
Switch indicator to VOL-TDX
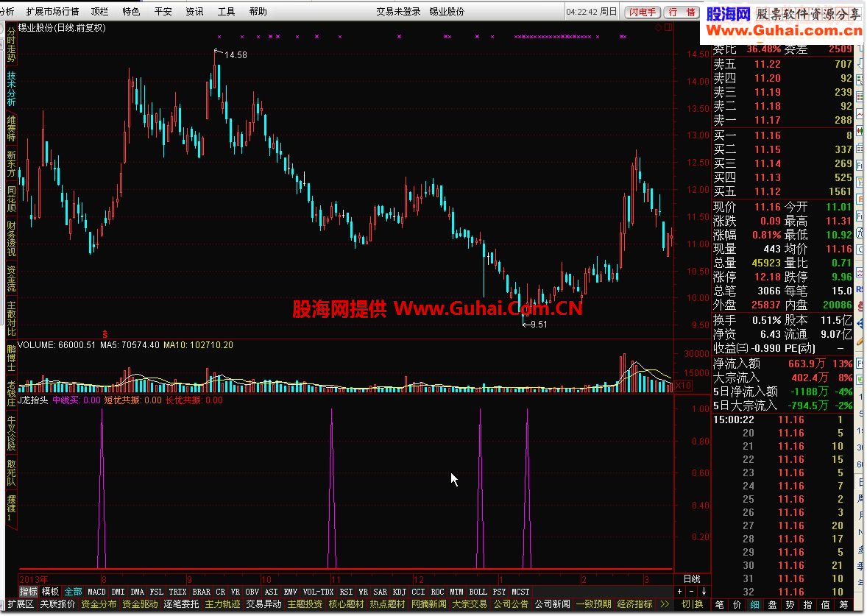pyautogui.click(x=319, y=592)
